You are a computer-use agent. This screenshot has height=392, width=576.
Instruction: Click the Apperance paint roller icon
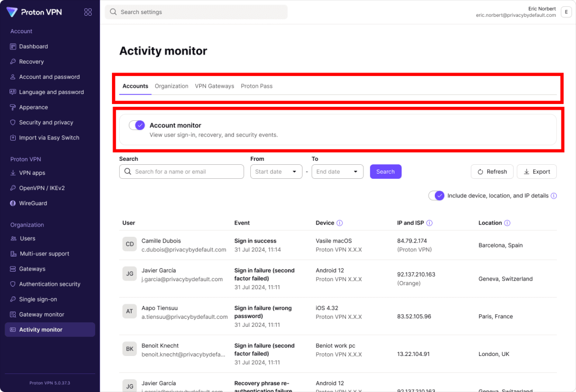(x=13, y=107)
